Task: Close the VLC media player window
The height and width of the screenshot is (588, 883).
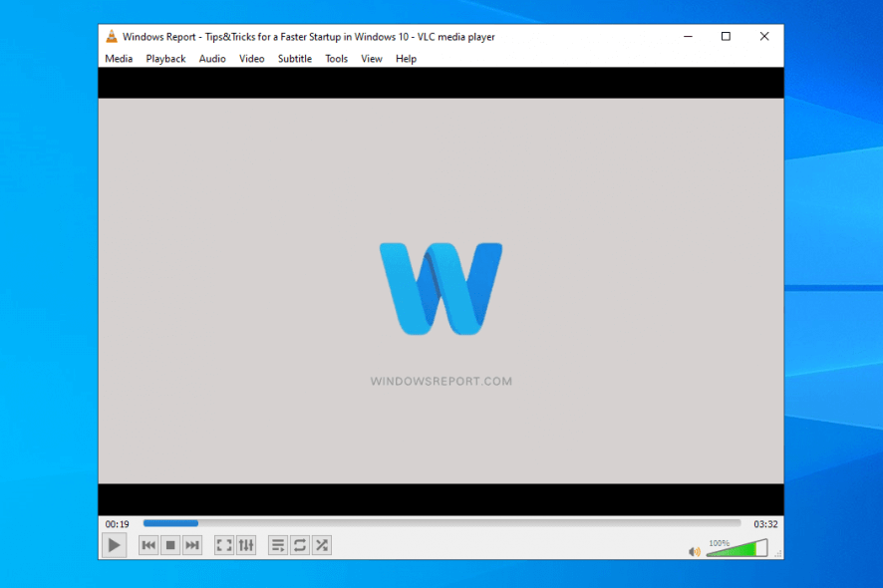Action: pos(764,37)
